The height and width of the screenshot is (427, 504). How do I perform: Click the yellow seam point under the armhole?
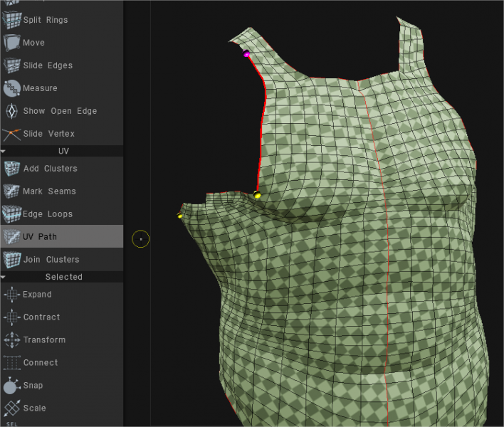pos(257,195)
